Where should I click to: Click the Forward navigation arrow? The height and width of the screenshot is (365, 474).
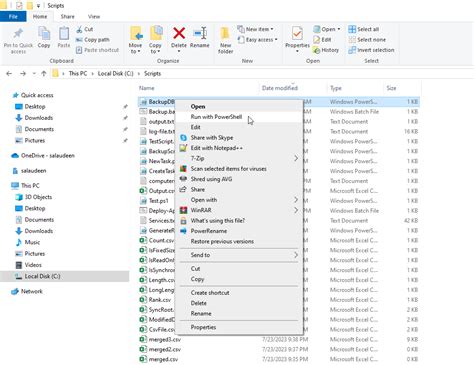23,74
